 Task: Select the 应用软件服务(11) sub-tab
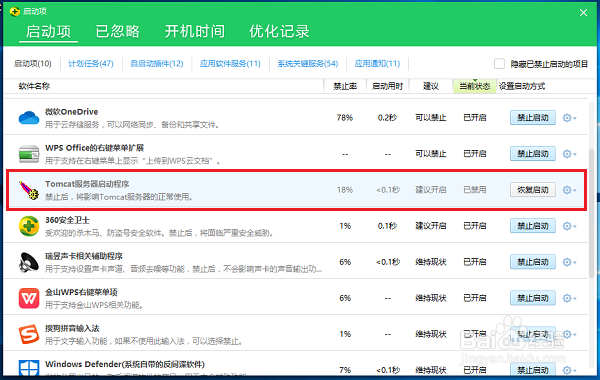[230, 64]
